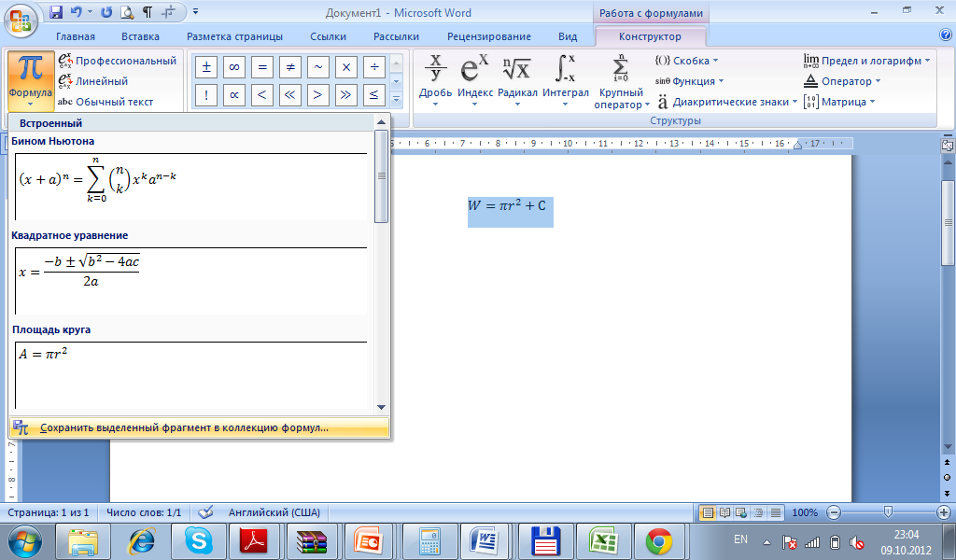Switch to Web Layout view

click(741, 512)
